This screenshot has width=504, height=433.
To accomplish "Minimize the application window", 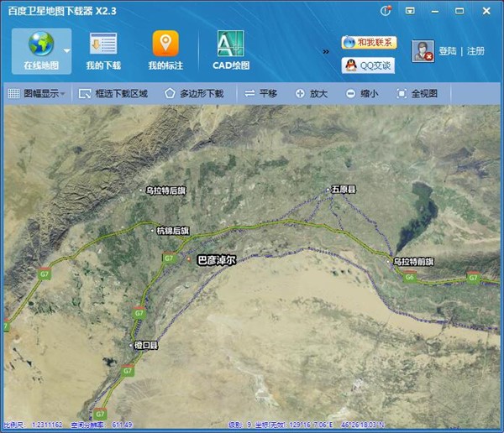I will (x=435, y=11).
